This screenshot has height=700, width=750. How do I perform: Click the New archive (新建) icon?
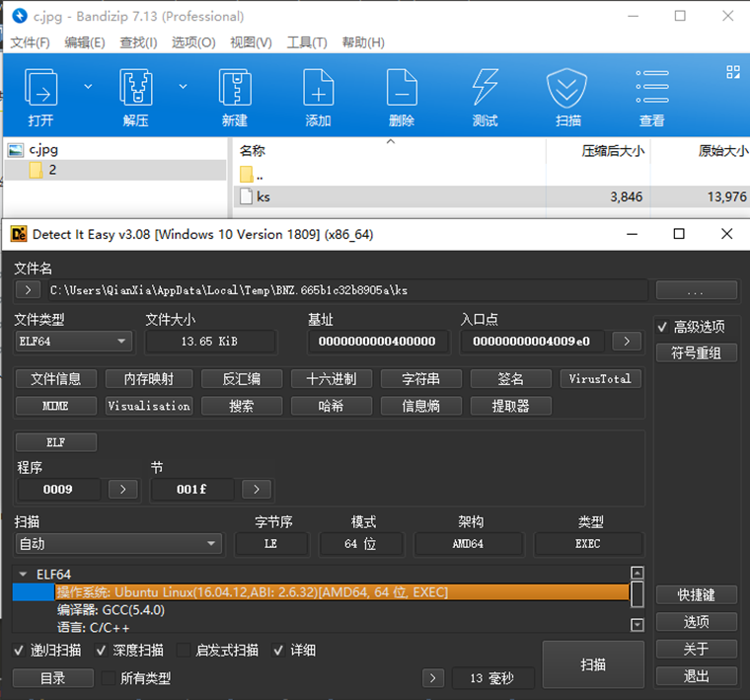(235, 89)
